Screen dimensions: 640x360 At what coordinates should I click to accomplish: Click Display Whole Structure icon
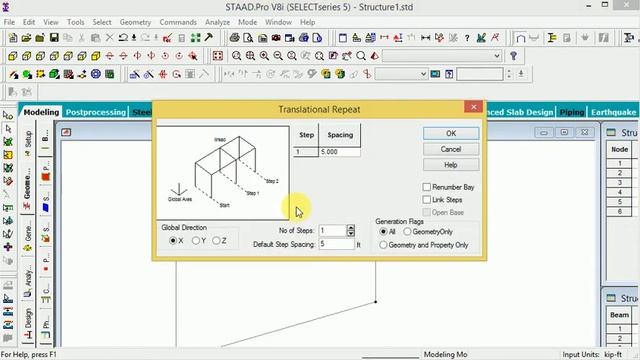[x=218, y=56]
